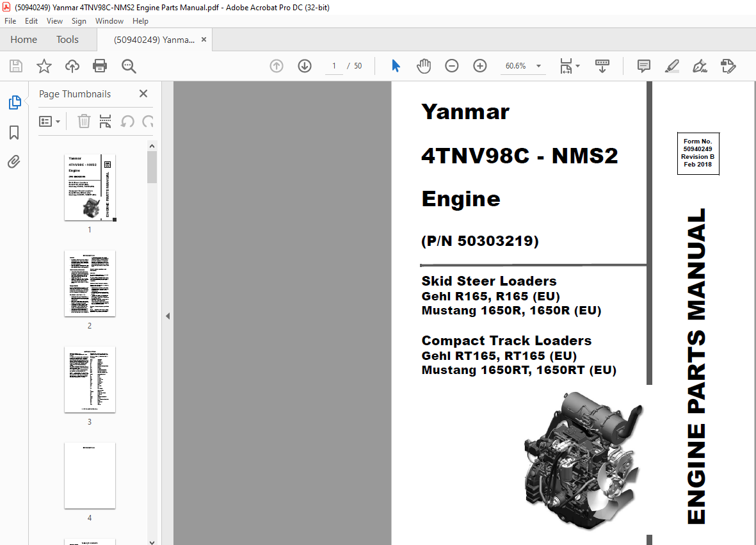Switch to the Home tab
This screenshot has height=545, width=756.
(24, 40)
